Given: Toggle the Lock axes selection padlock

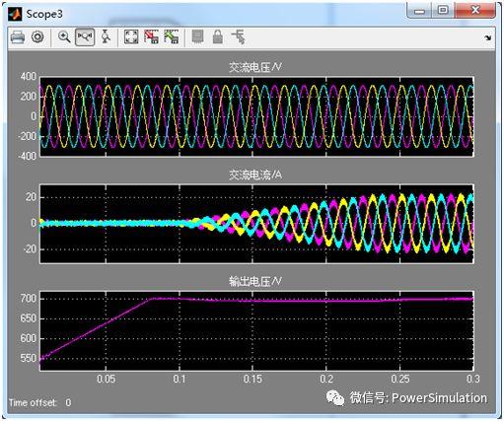Looking at the screenshot, I should pos(217,36).
